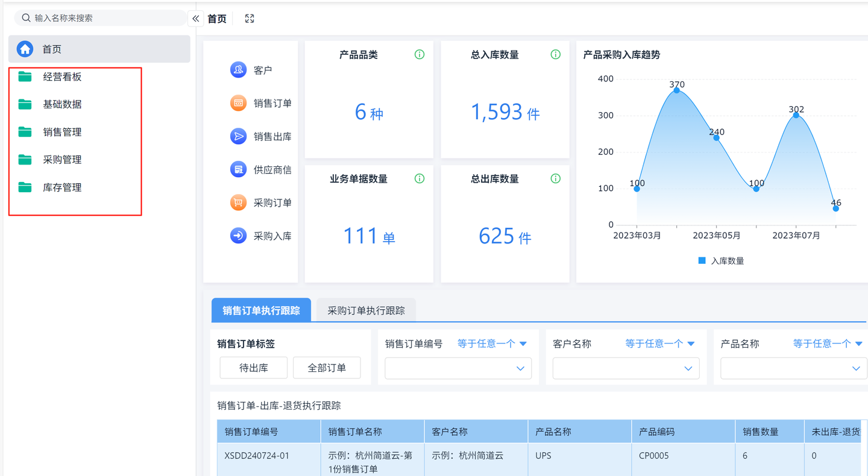
Task: Collapse the sidebar with the double-chevron icon
Action: coord(195,18)
